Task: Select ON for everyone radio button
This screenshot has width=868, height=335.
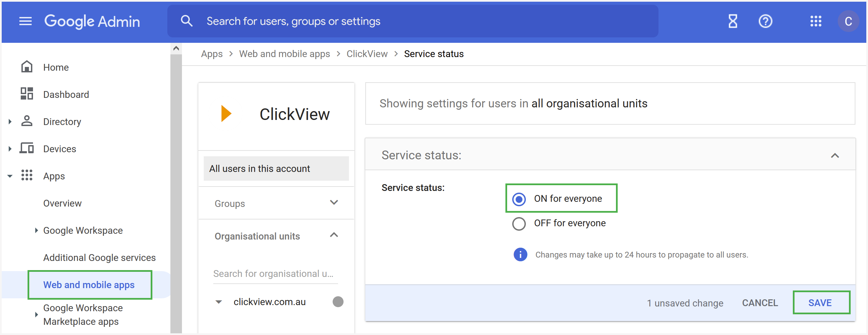Action: pos(519,199)
